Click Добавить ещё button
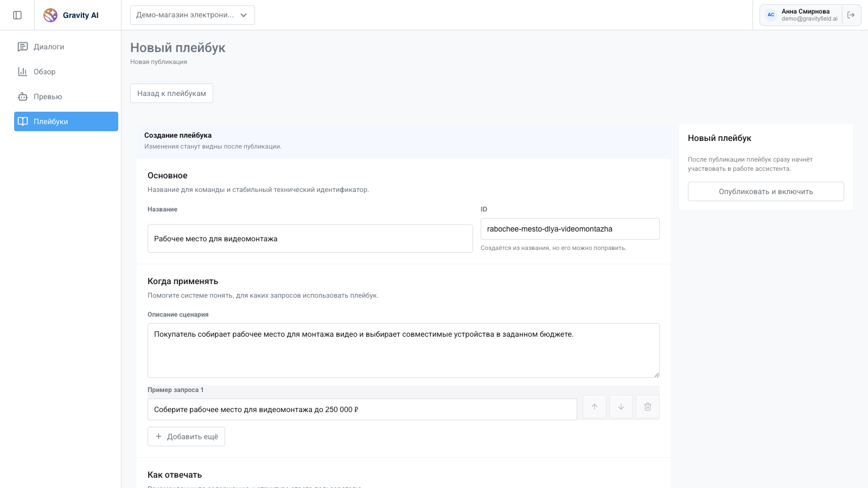 186,436
